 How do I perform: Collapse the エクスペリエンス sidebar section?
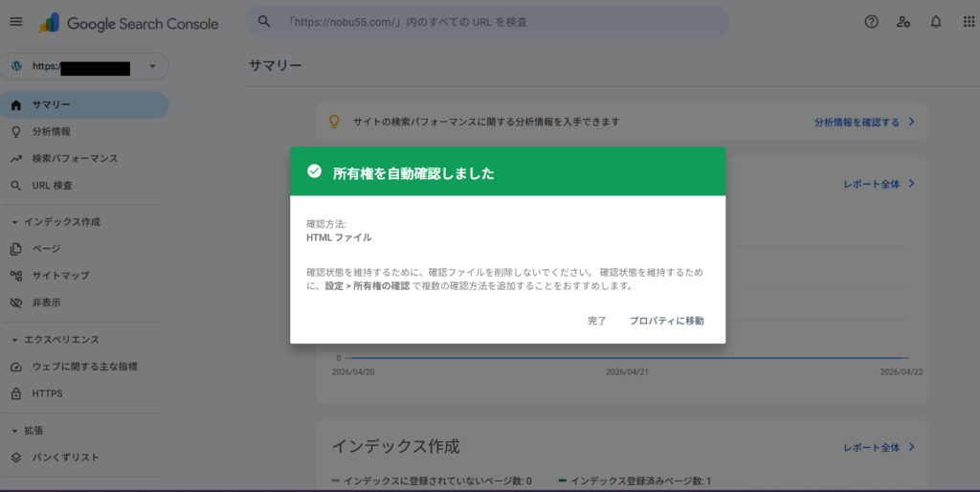(15, 340)
